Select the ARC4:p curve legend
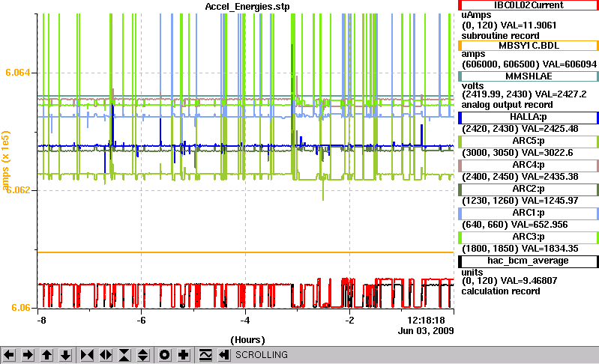Image resolution: width=599 pixels, height=364 pixels. [529, 166]
